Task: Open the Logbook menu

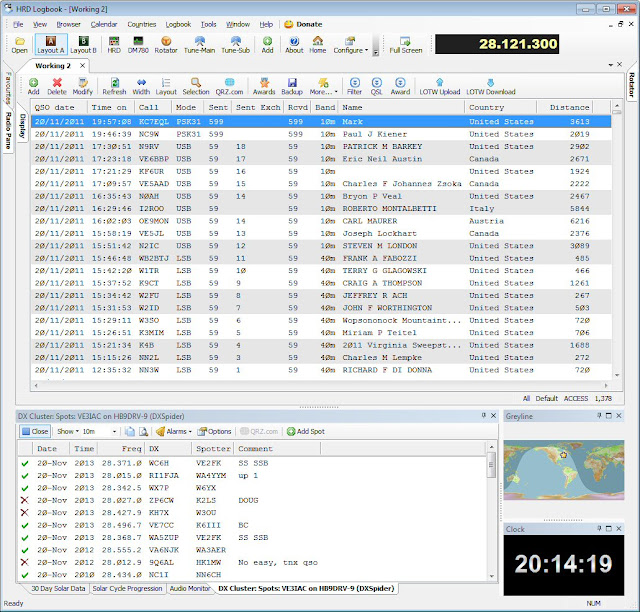Action: 178,24
